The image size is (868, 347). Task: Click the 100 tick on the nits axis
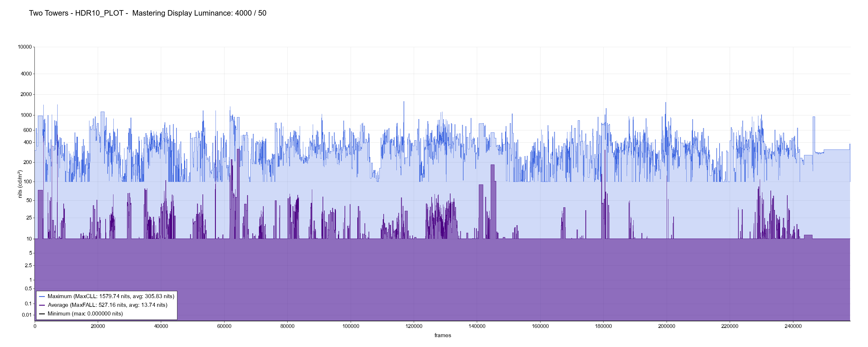27,182
